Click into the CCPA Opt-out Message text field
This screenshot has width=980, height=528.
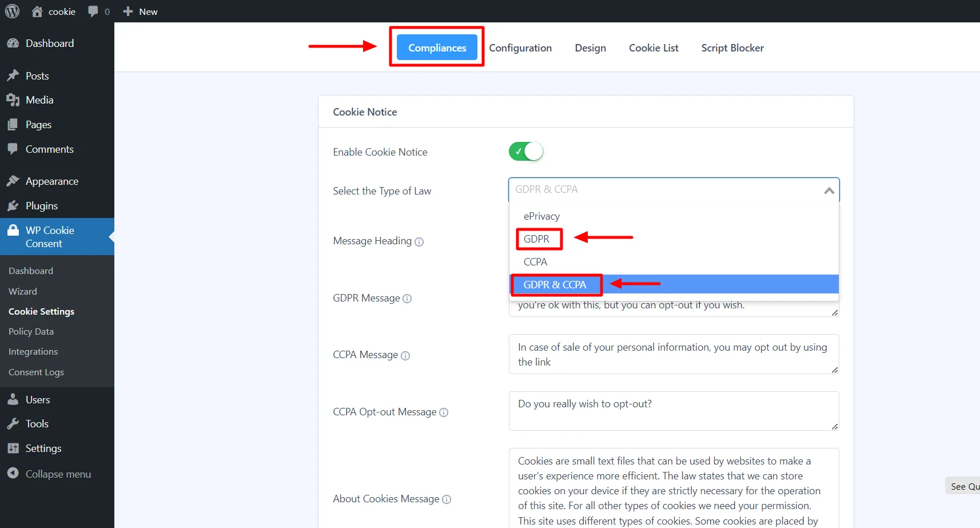[x=673, y=411]
